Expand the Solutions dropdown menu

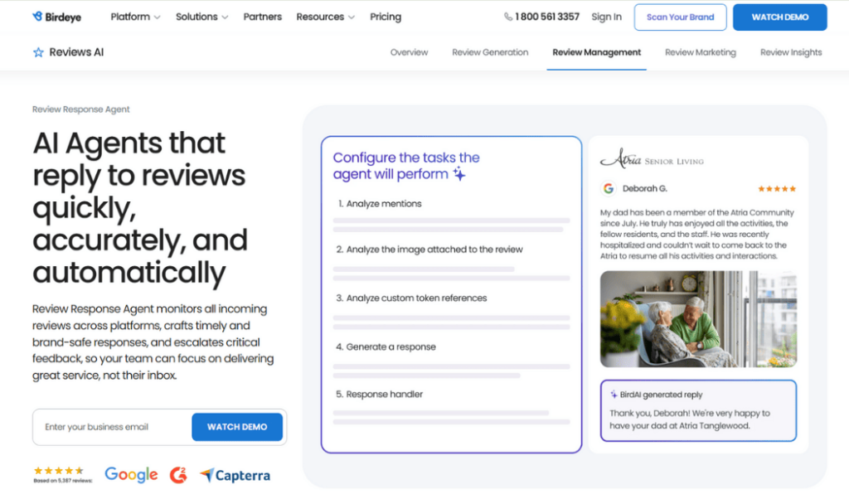click(201, 17)
